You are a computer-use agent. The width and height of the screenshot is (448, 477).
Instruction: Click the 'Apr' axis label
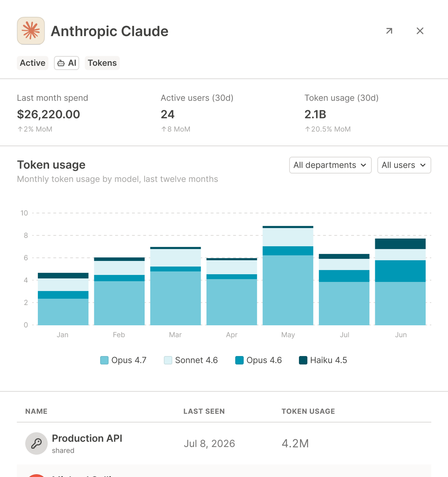pos(232,335)
